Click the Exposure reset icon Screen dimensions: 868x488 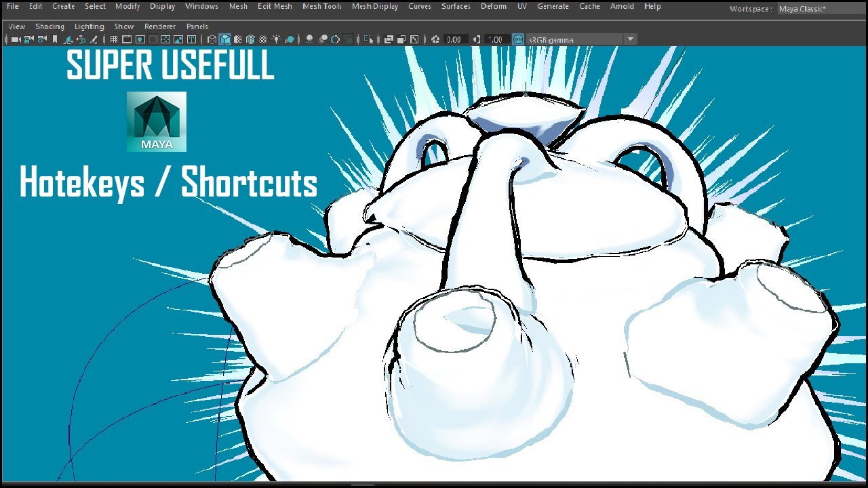click(435, 39)
